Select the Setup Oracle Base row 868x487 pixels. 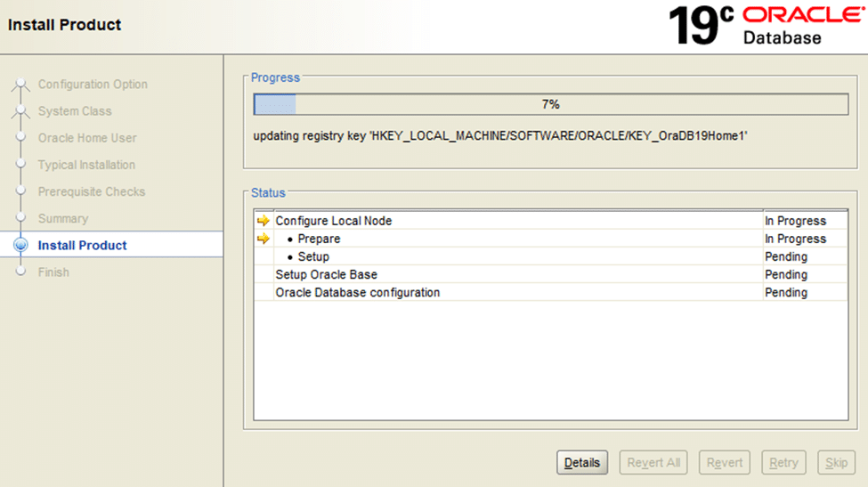click(x=551, y=274)
